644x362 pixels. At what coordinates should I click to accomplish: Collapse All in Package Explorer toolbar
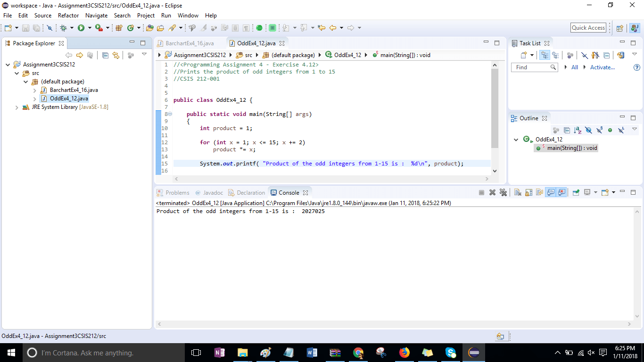pos(105,55)
